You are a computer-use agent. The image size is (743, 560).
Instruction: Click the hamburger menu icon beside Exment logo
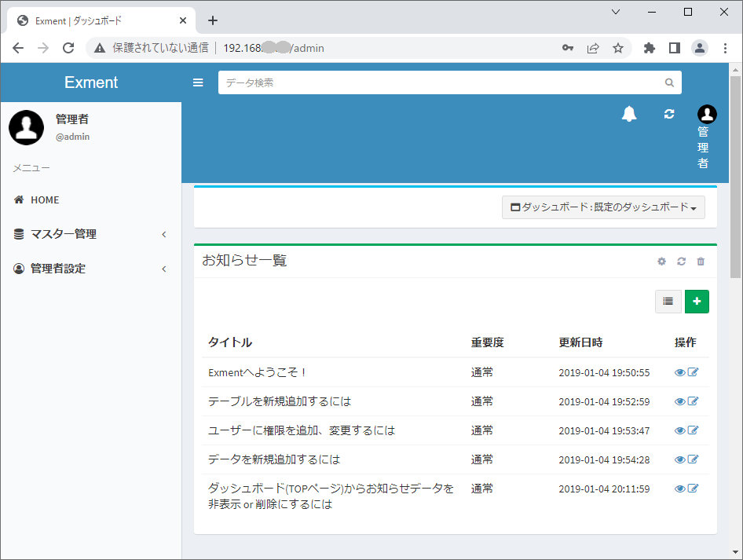(198, 82)
